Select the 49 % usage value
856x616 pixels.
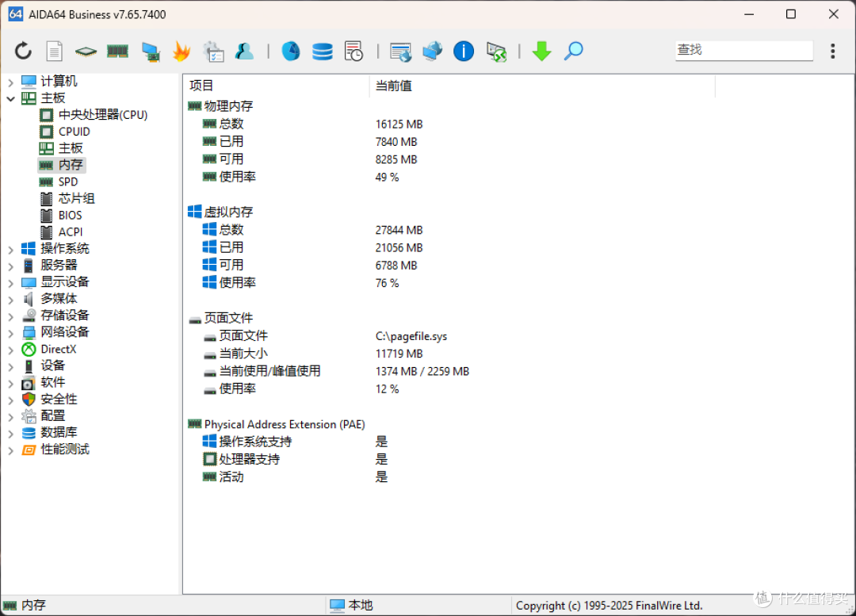pos(387,178)
